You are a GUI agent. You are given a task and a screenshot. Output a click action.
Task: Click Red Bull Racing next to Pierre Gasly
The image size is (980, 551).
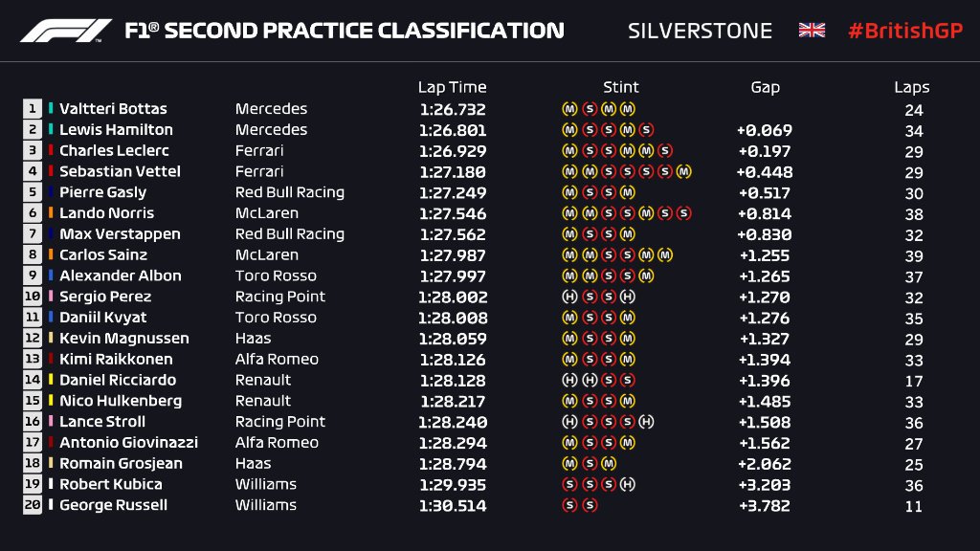(x=289, y=192)
